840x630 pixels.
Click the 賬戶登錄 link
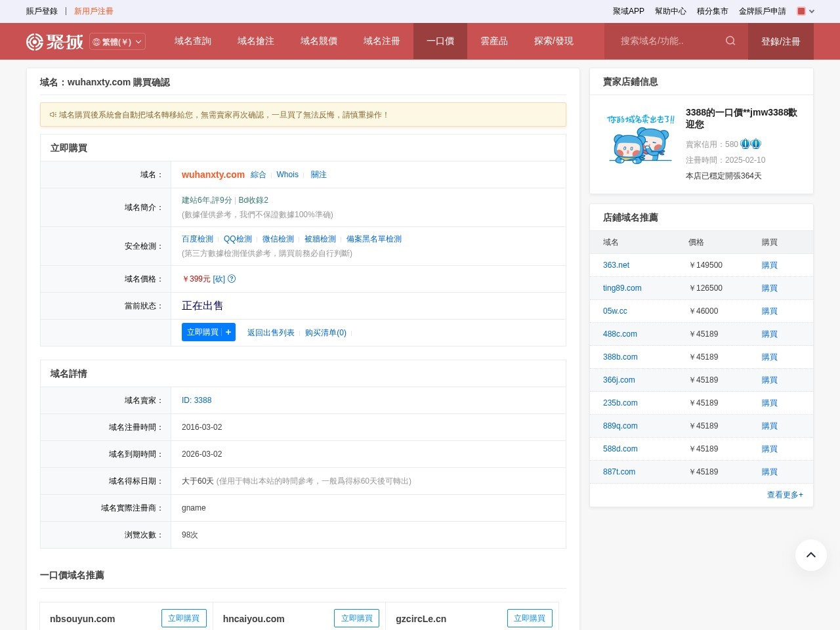pos(42,11)
